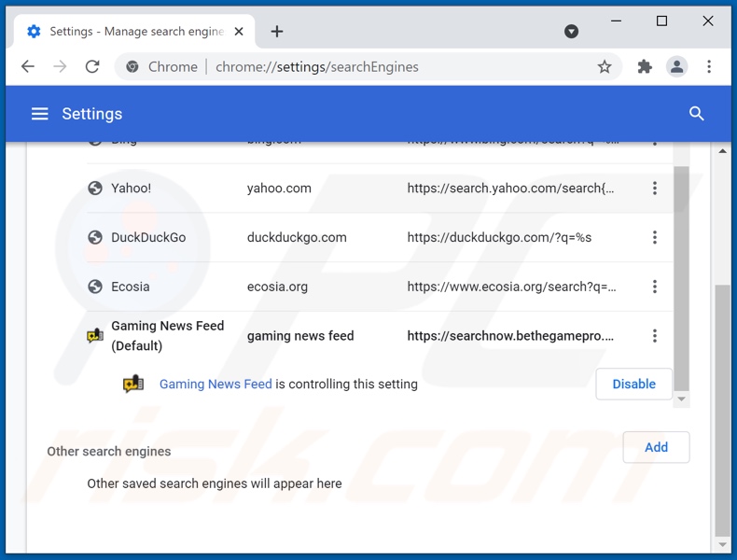Click the page scrollbar down arrow
This screenshot has height=560, width=737.
[722, 545]
